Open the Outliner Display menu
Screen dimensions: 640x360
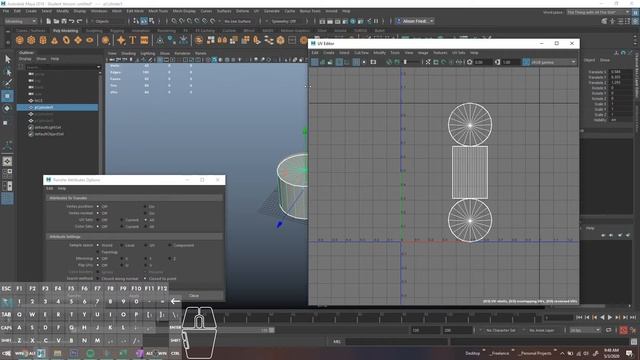click(x=25, y=59)
